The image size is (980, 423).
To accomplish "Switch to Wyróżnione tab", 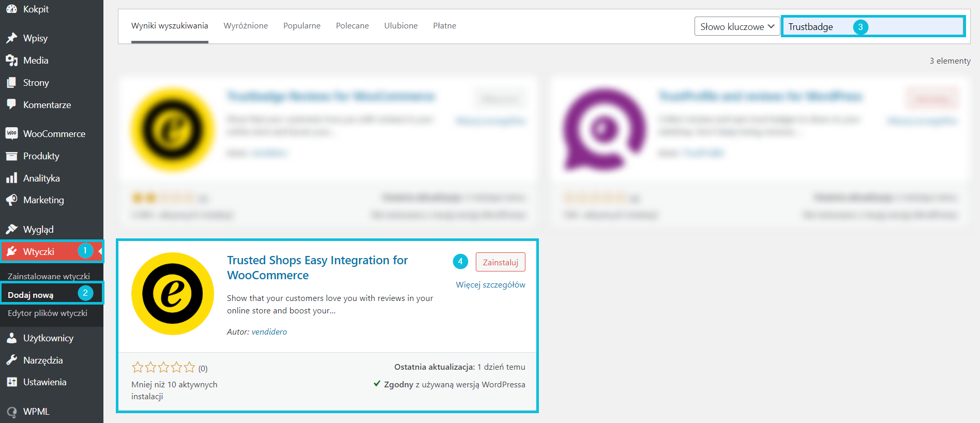I will 246,26.
